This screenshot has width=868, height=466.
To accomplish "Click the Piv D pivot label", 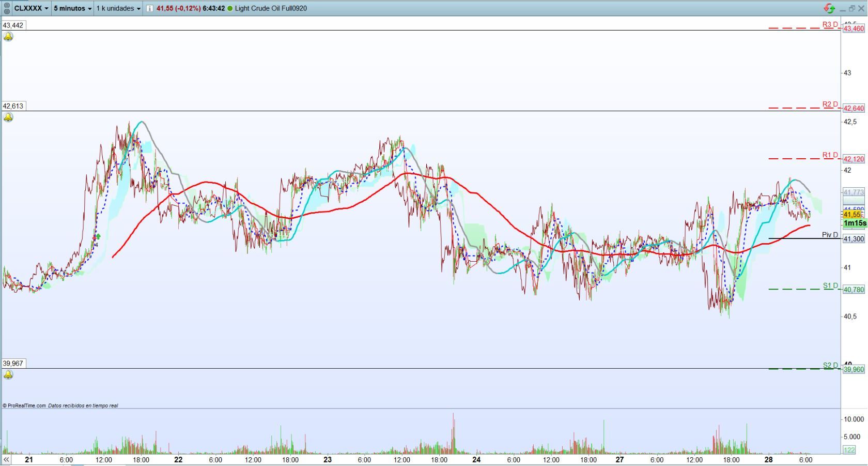I will pyautogui.click(x=830, y=235).
